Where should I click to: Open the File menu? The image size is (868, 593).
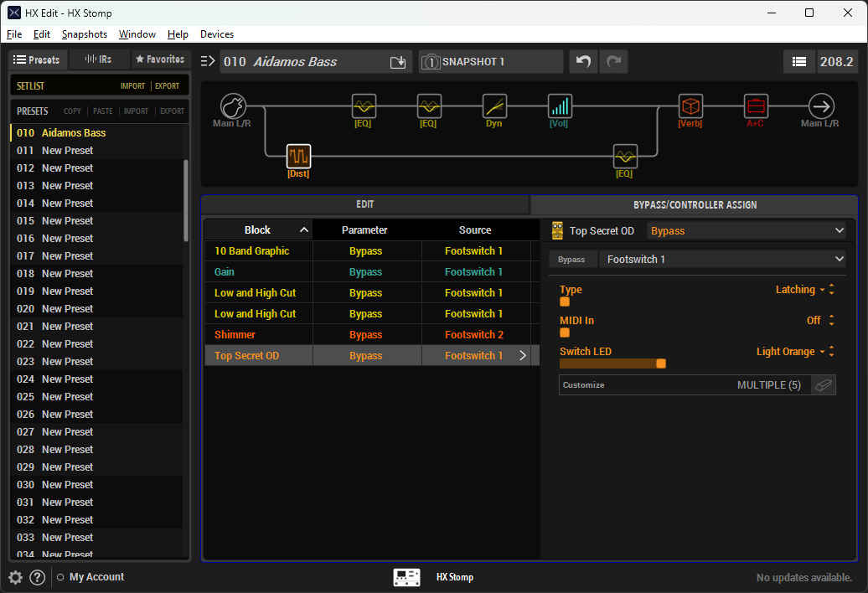14,34
